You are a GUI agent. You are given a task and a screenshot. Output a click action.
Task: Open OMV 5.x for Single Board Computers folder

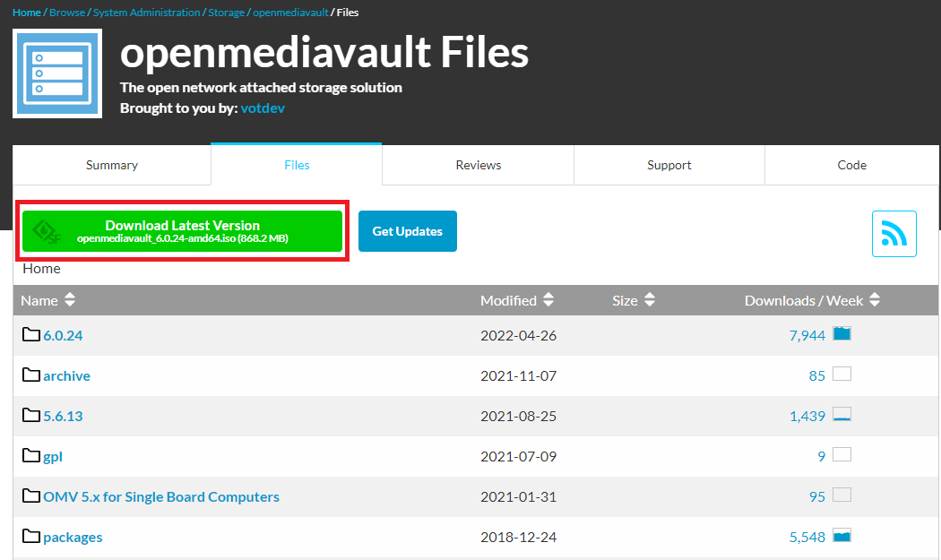[161, 497]
